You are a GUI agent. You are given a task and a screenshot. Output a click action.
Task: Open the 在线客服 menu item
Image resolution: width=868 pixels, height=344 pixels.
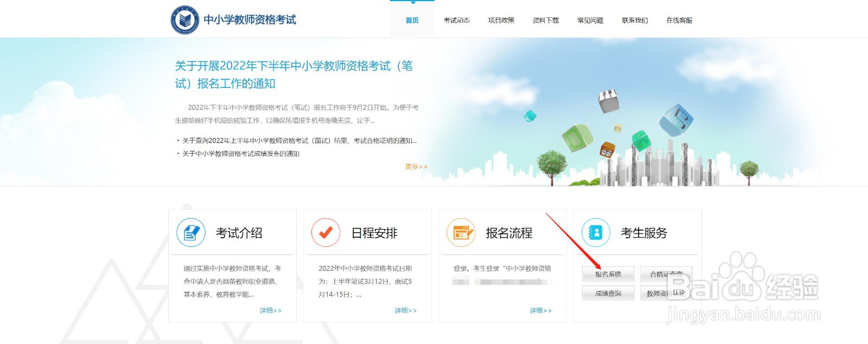tap(679, 20)
